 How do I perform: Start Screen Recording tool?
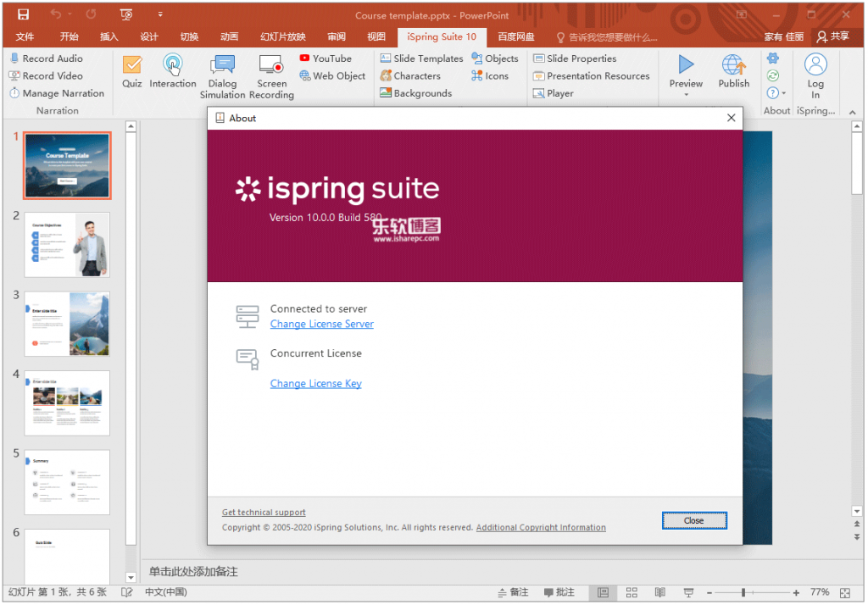[271, 76]
